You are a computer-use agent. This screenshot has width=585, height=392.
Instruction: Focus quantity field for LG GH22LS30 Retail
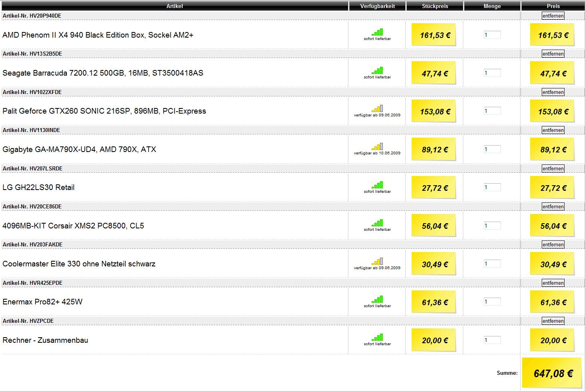(492, 187)
